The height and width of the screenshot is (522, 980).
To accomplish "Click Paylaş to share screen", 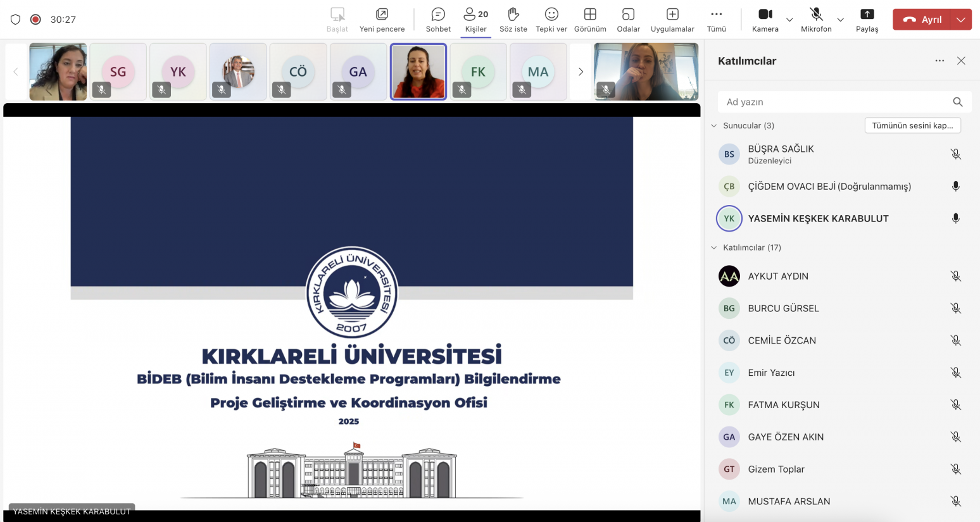I will click(867, 20).
